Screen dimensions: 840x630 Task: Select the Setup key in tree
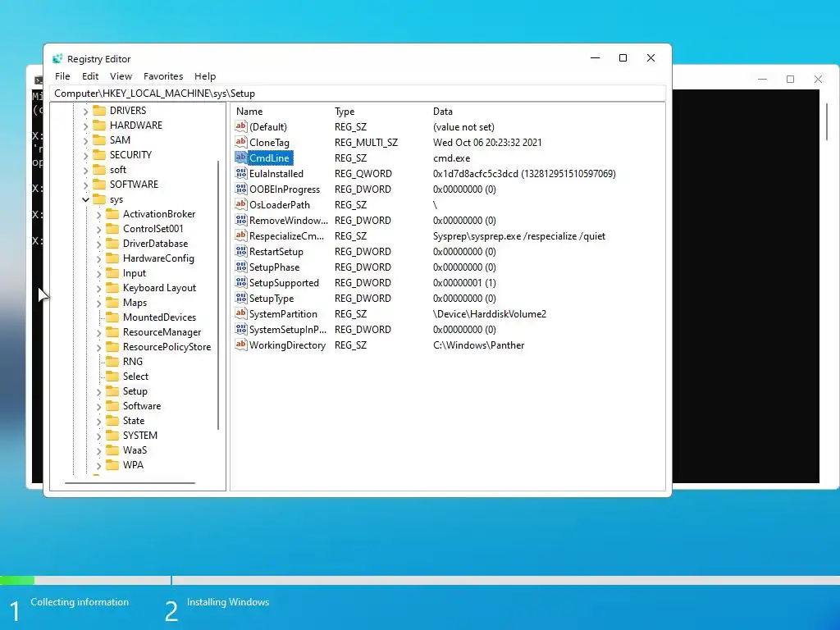coord(135,391)
